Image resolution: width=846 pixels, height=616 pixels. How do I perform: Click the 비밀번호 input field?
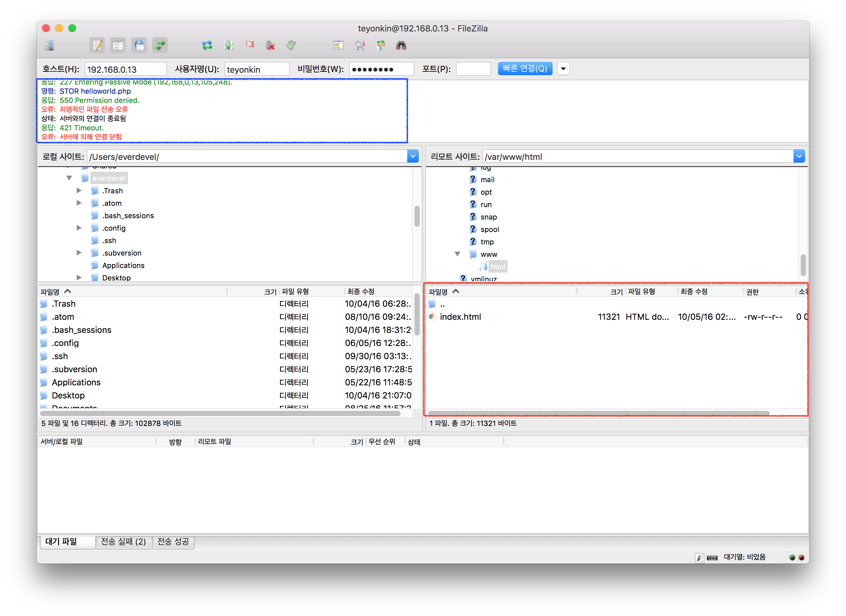point(381,69)
